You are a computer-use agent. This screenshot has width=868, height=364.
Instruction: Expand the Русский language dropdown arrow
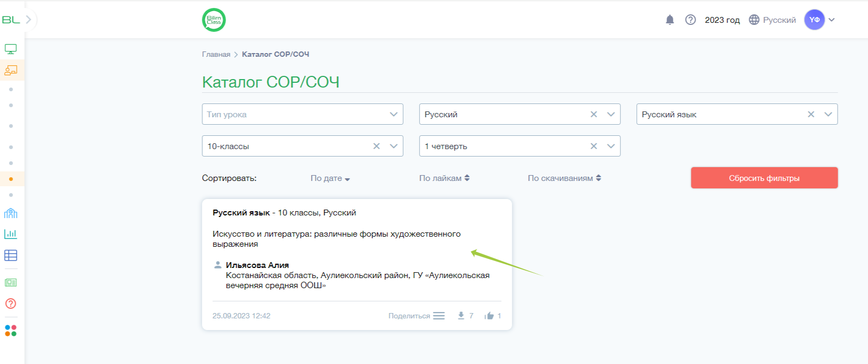(611, 114)
